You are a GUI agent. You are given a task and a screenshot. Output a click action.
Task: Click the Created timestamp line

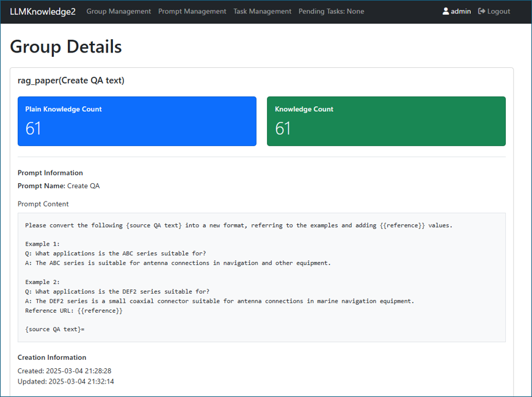tap(64, 371)
